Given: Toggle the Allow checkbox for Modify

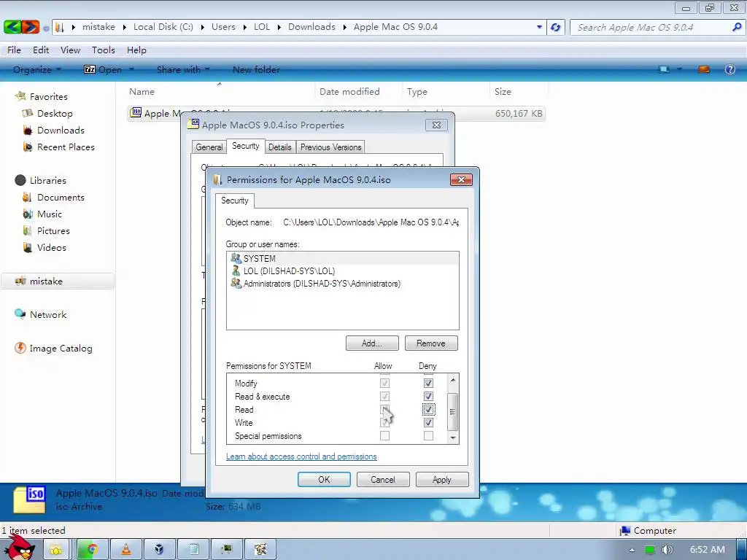Looking at the screenshot, I should (x=384, y=383).
